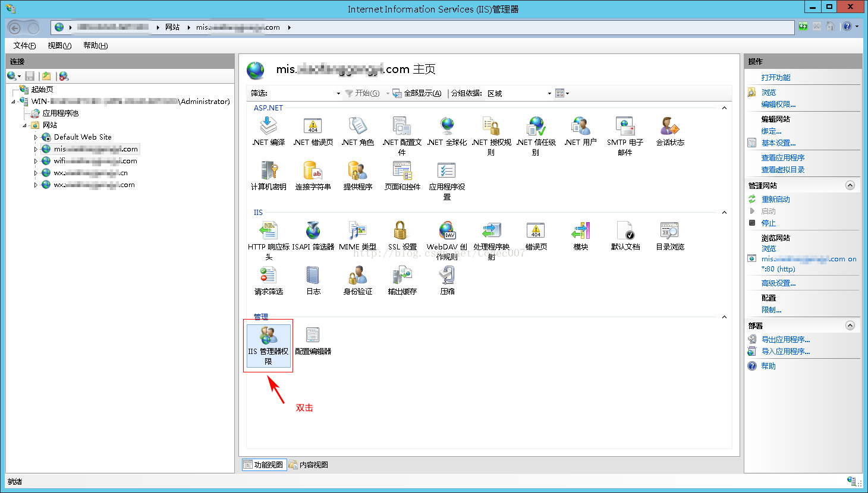Expand the Default Web Site tree node
Viewport: 868px width, 493px height.
click(x=36, y=137)
